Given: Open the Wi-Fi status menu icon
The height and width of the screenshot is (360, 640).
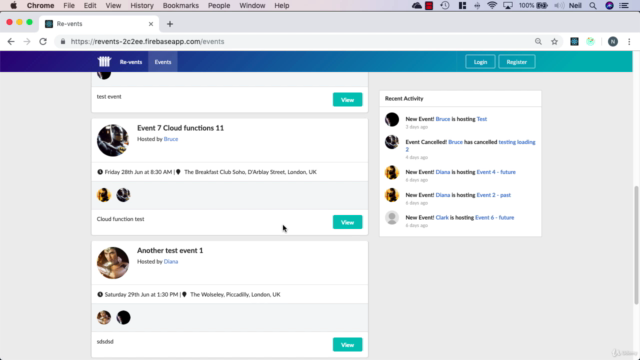Looking at the screenshot, I should coord(492,5).
